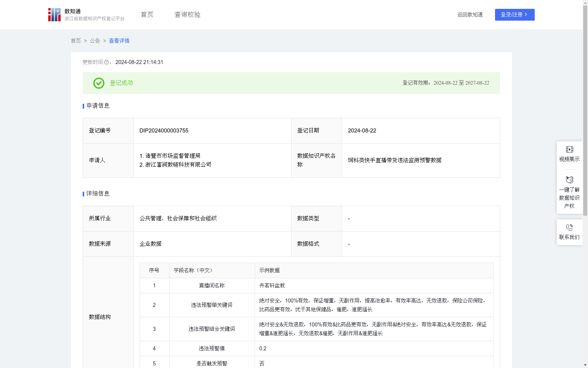
Task: Click the 返回数知通 link
Action: (470, 15)
